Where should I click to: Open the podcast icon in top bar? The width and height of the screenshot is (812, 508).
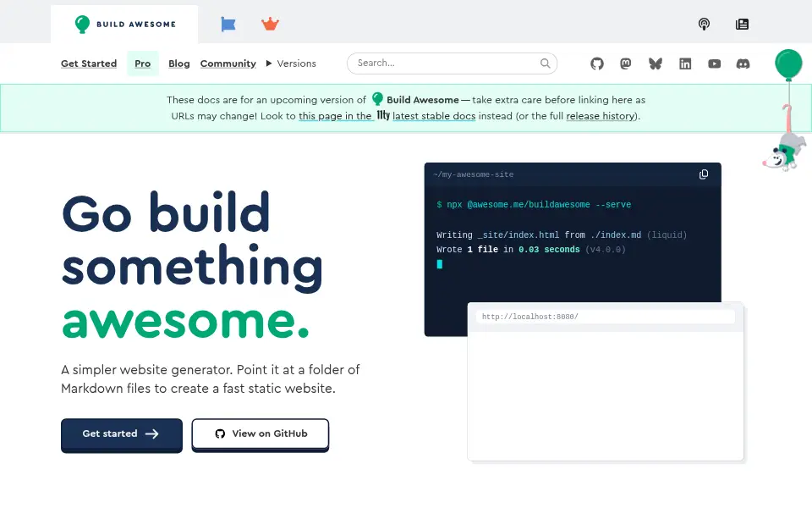point(704,24)
